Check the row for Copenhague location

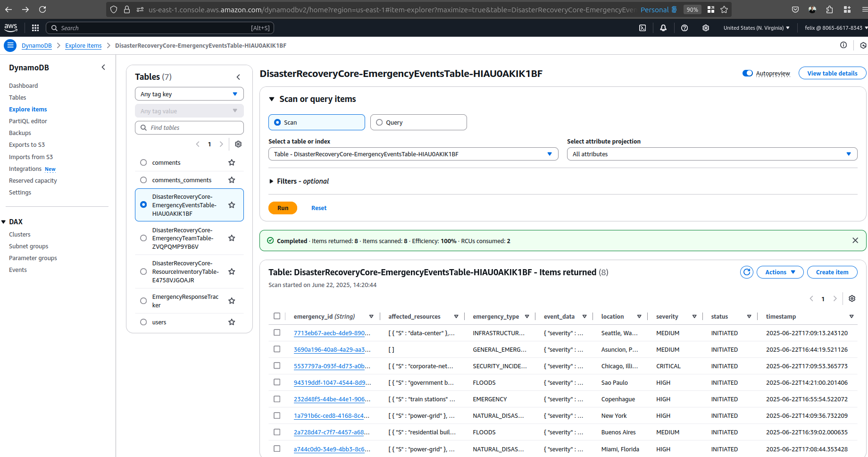click(x=277, y=399)
